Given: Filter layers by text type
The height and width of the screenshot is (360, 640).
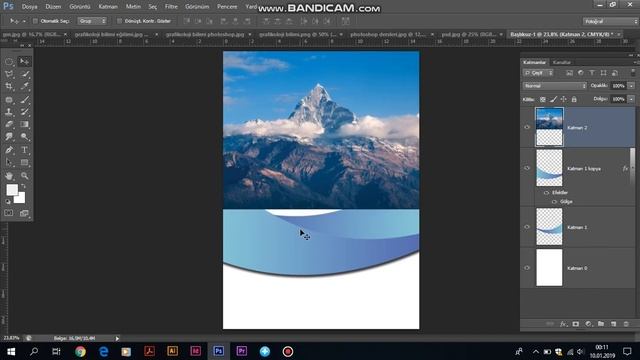Looking at the screenshot, I should [x=592, y=73].
